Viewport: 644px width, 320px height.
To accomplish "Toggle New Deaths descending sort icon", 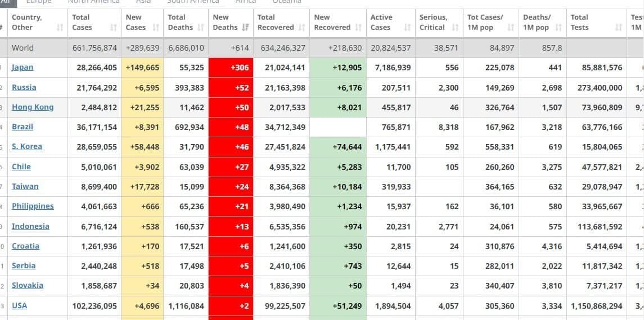I will tap(246, 28).
